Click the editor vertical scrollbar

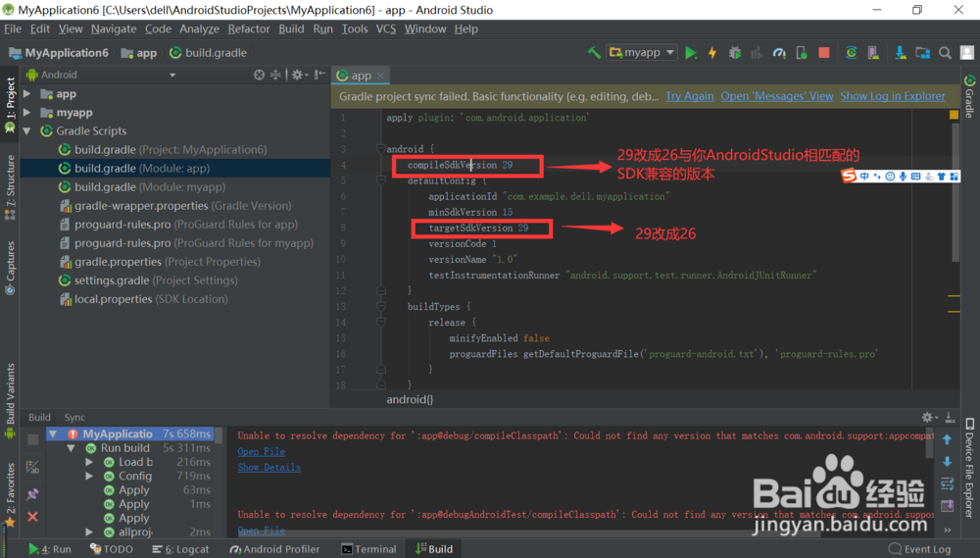pos(955,192)
